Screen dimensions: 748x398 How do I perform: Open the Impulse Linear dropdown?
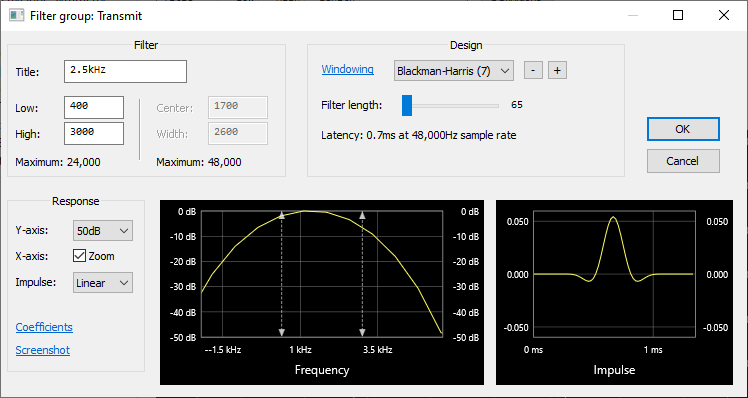(x=103, y=283)
